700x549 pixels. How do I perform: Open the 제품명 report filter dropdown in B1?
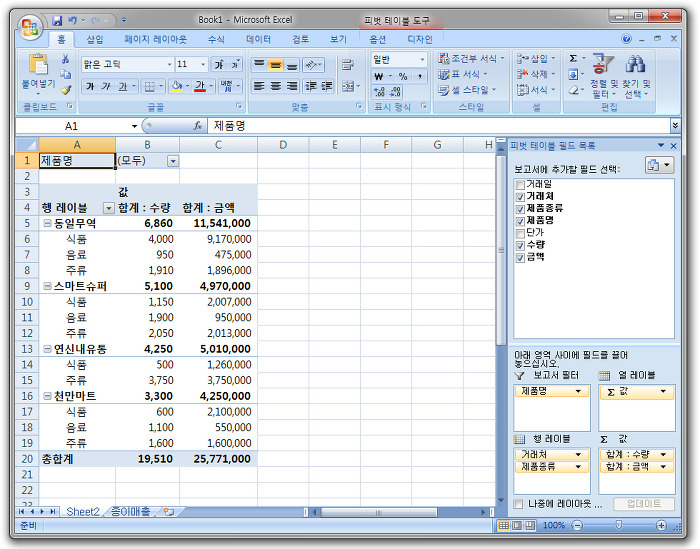173,161
